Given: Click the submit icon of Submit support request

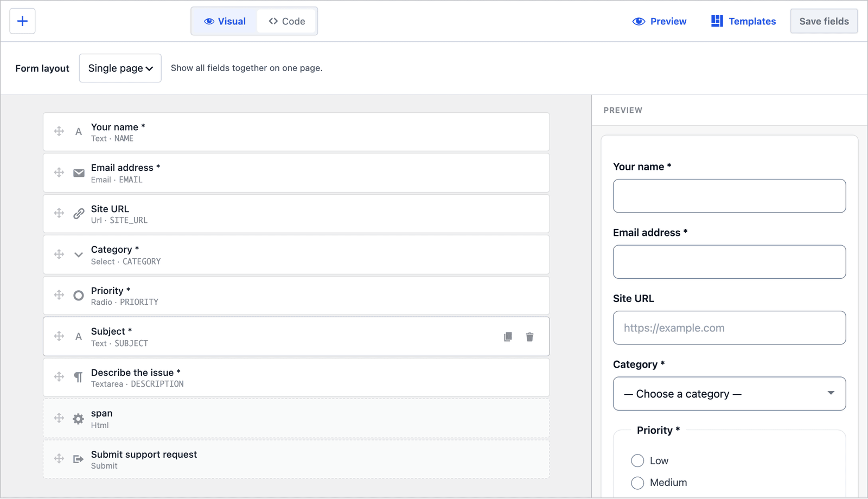Looking at the screenshot, I should [x=79, y=459].
